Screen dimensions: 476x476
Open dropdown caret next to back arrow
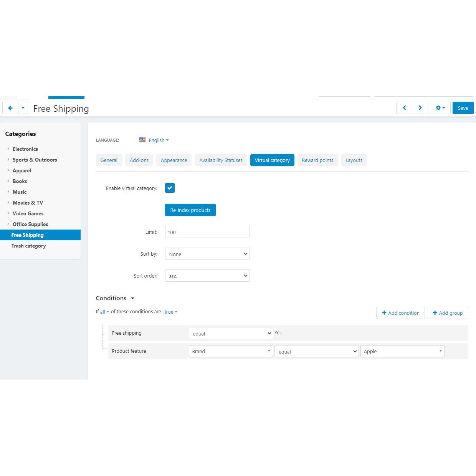[23, 108]
